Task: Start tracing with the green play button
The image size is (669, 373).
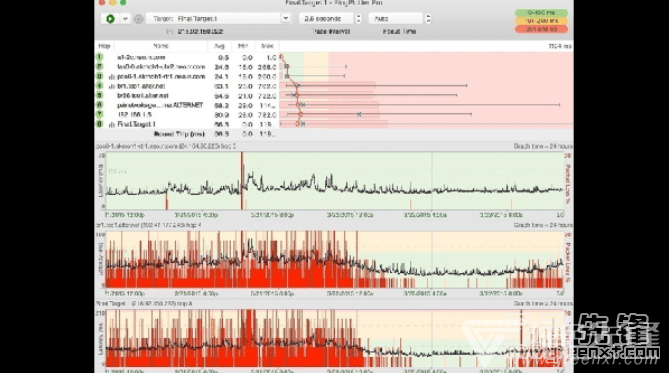Action: point(110,19)
